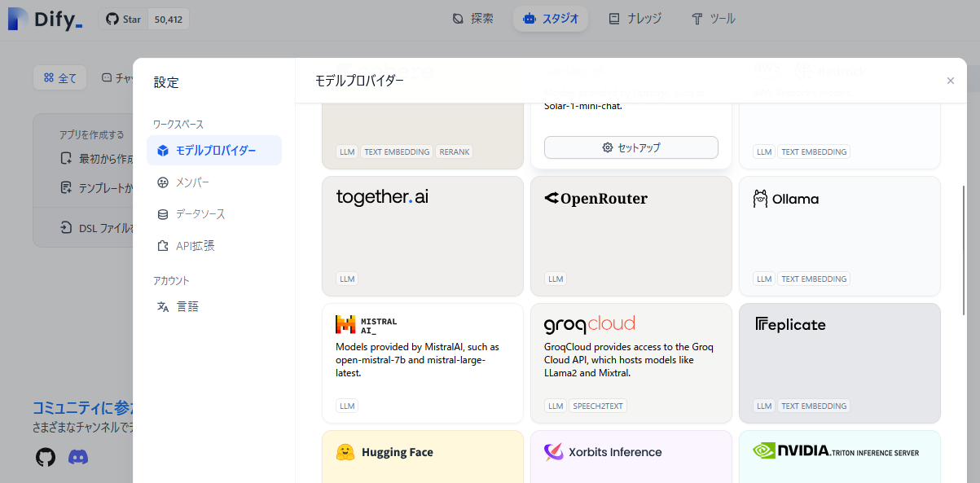Select the together.ai provider card

pos(423,236)
